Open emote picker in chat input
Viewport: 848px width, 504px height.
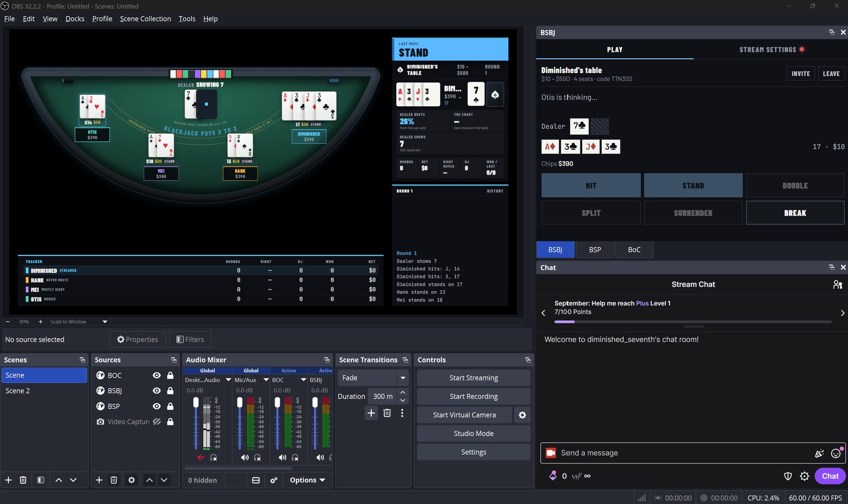(x=836, y=453)
